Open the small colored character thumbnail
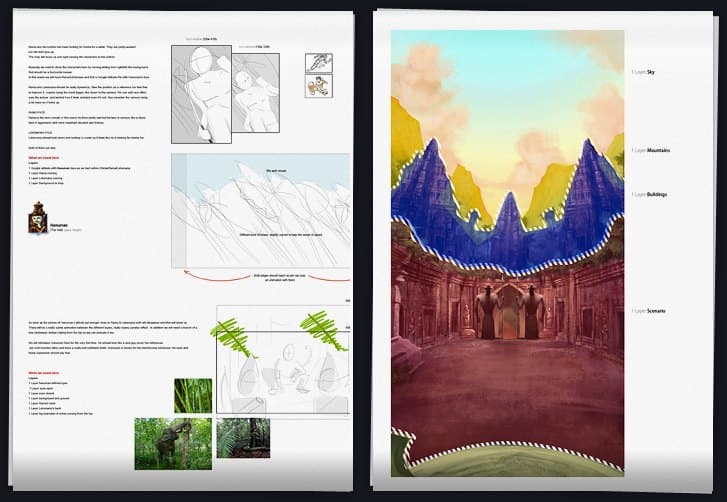The image size is (727, 502). tap(319, 86)
